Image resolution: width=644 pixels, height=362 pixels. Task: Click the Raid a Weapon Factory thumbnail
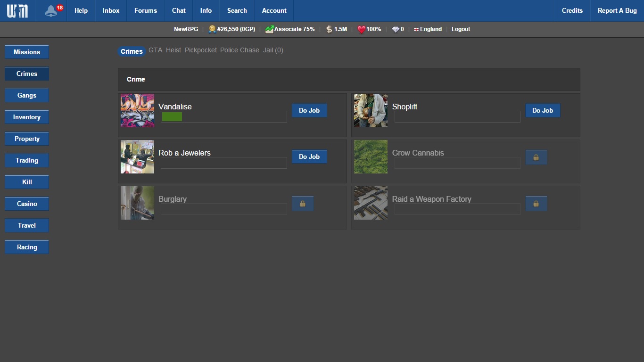click(371, 203)
